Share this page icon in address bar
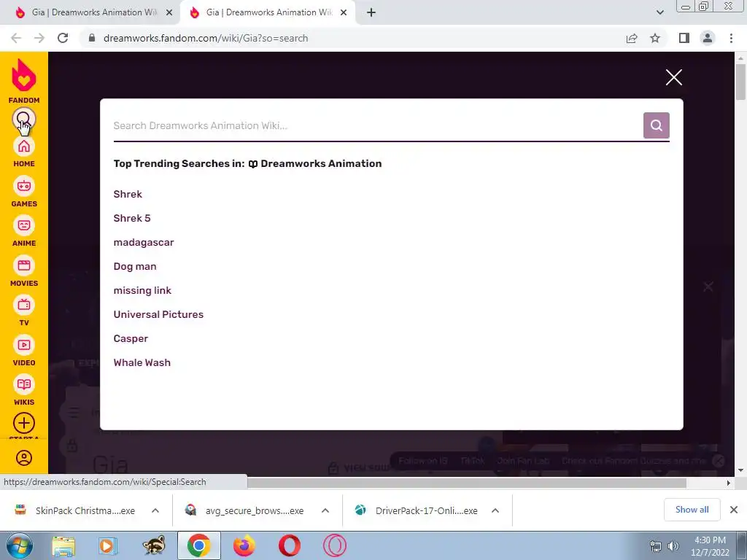The width and height of the screenshot is (747, 560). 632,38
